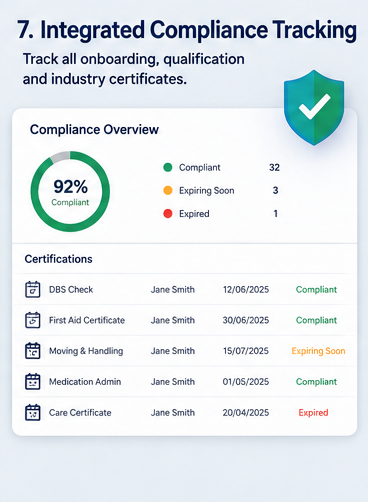Screen dimensions: 368x502
Task: Click the date 15/07/2025
Action: [x=246, y=351]
